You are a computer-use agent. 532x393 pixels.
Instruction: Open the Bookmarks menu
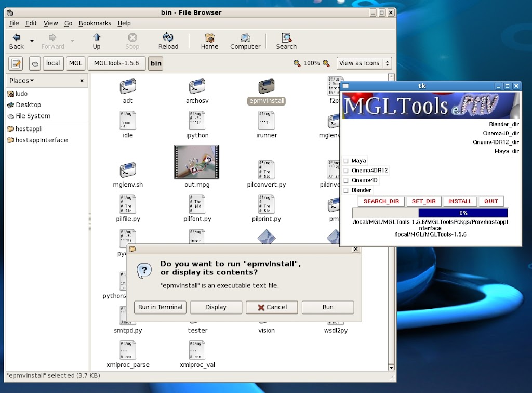(95, 23)
